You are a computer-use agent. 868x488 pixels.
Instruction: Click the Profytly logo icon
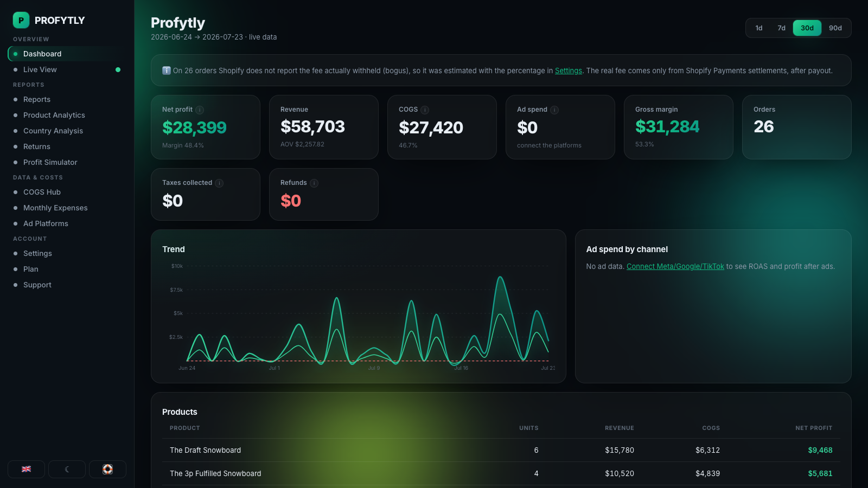point(21,20)
